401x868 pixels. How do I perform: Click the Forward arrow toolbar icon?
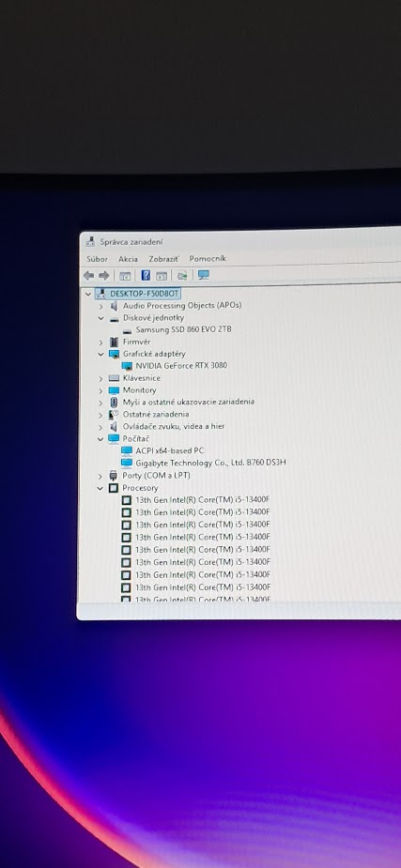click(x=103, y=275)
